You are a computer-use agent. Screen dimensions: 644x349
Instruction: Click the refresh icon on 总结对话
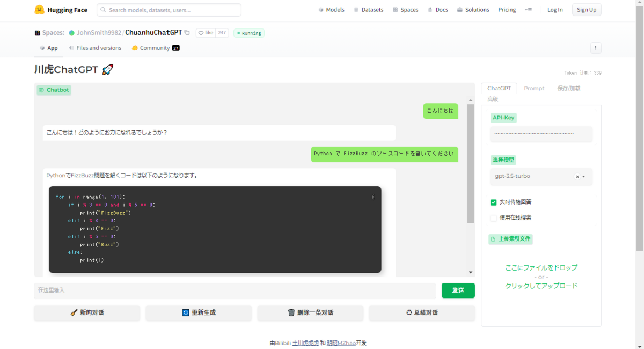click(409, 313)
